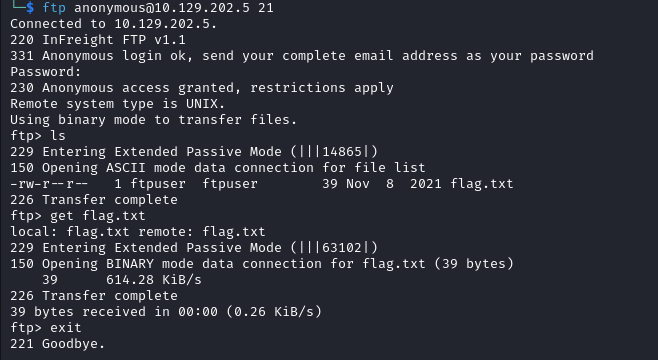Click the 'Password:' prompt line
658x360 pixels.
pos(45,72)
